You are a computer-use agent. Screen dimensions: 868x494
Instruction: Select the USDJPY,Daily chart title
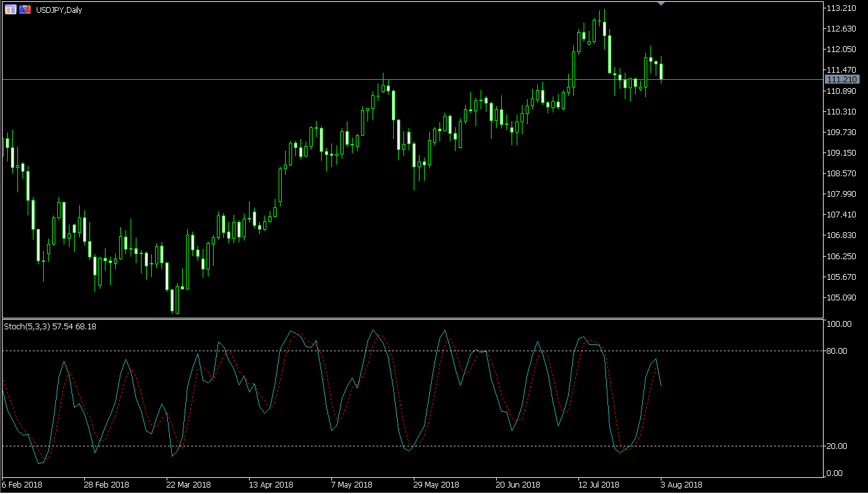[x=59, y=10]
